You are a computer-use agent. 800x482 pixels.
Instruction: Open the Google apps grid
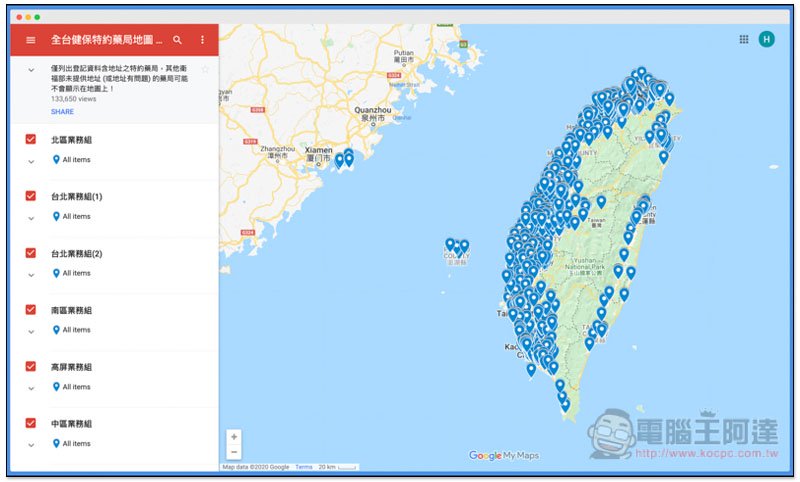pos(744,39)
